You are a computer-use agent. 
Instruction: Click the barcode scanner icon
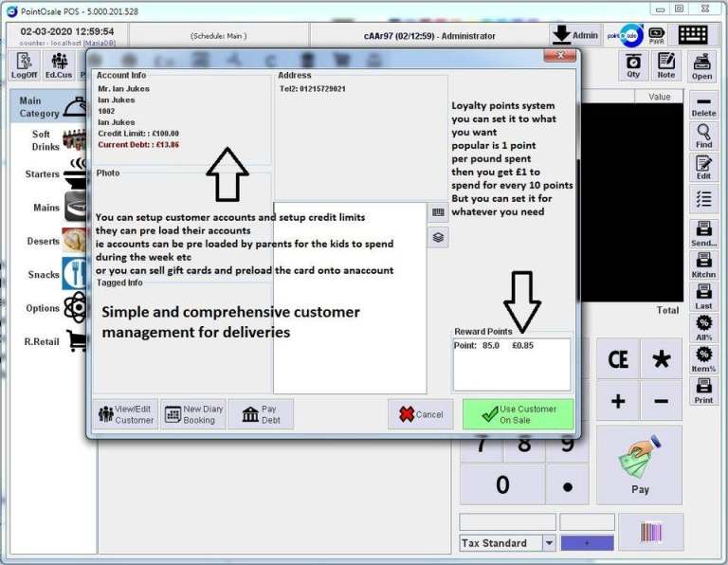click(x=650, y=532)
